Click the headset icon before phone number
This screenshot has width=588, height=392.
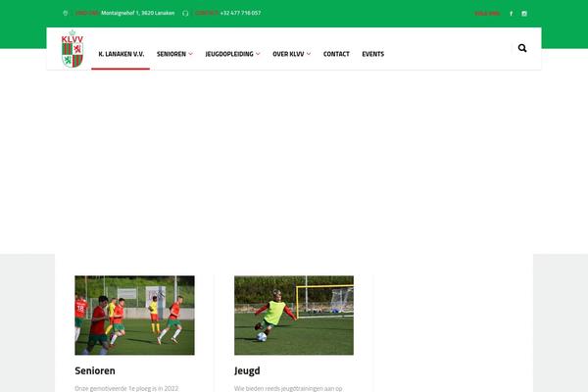coord(185,13)
